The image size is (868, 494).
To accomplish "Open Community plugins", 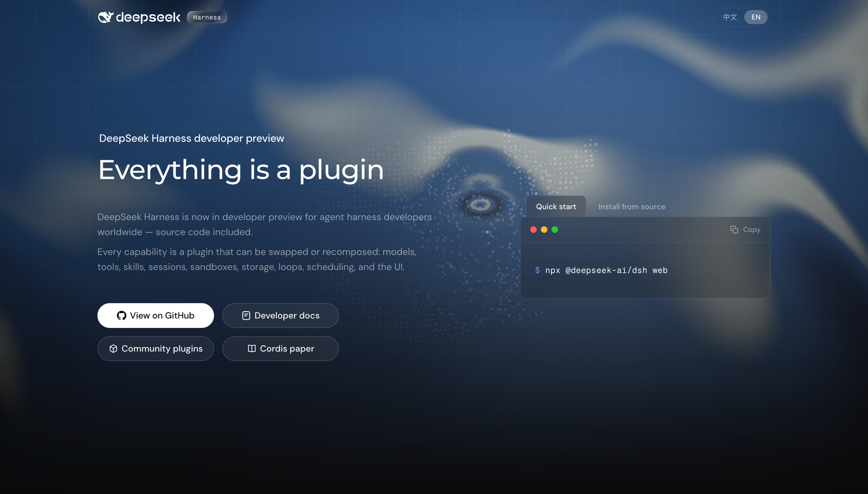I will tap(156, 349).
